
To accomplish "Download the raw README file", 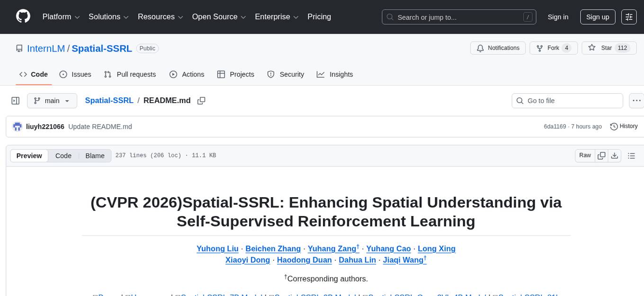I will click(x=615, y=155).
